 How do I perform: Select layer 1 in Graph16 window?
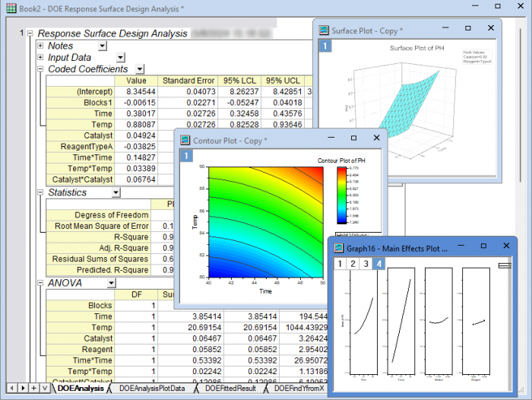pyautogui.click(x=340, y=264)
